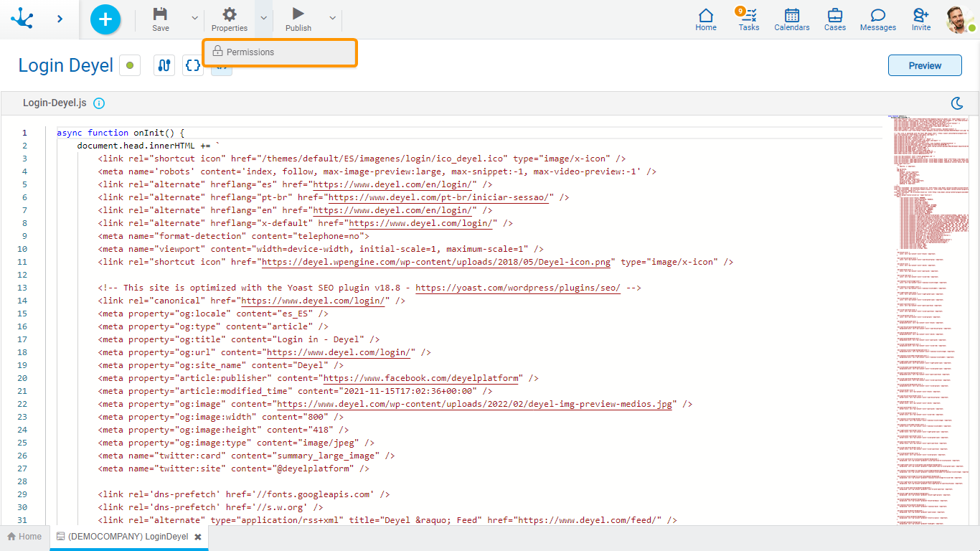Image resolution: width=980 pixels, height=551 pixels.
Task: Click the viewport meta line
Action: point(321,249)
